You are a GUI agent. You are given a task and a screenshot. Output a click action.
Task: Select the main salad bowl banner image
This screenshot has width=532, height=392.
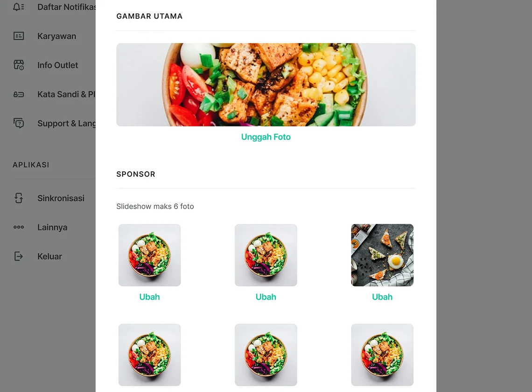pyautogui.click(x=266, y=84)
